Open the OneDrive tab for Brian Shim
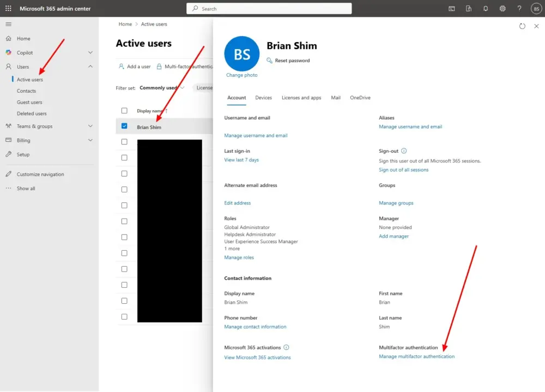The image size is (545, 392). pyautogui.click(x=360, y=98)
